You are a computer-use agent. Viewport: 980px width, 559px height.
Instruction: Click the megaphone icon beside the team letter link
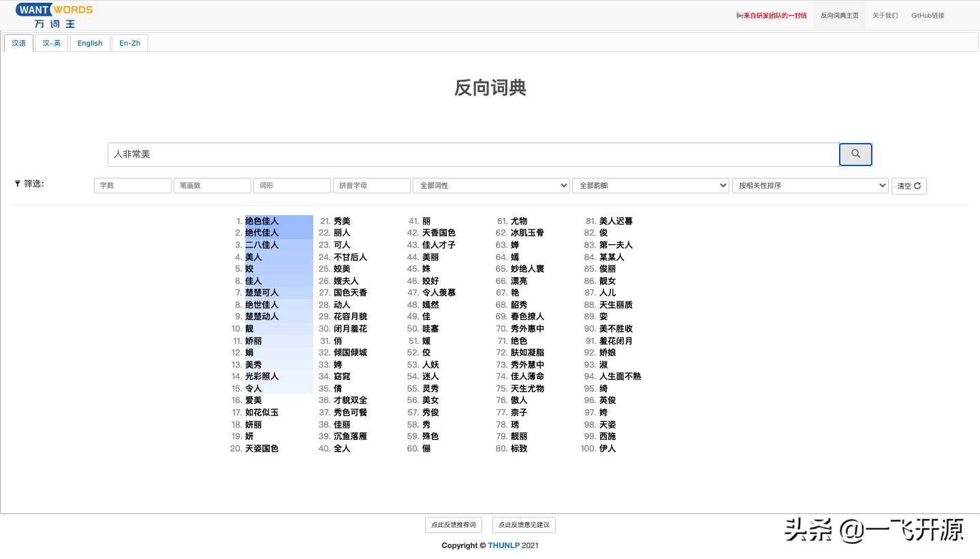pos(739,15)
